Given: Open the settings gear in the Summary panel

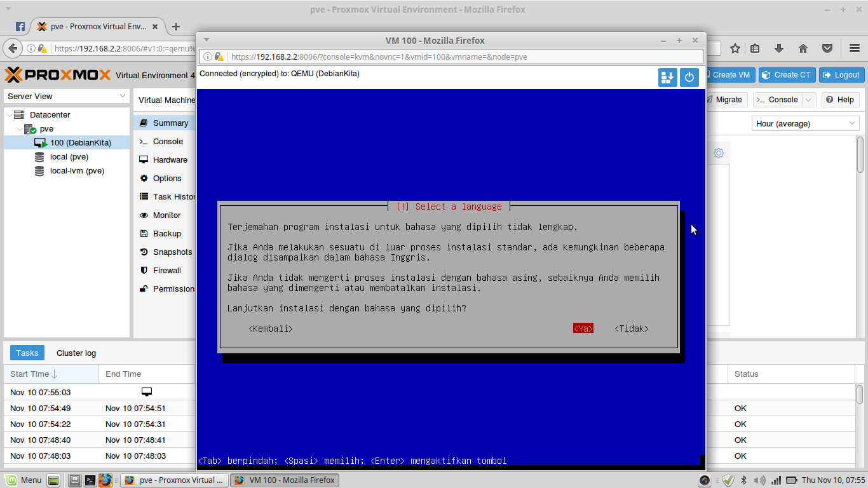Looking at the screenshot, I should tap(719, 153).
